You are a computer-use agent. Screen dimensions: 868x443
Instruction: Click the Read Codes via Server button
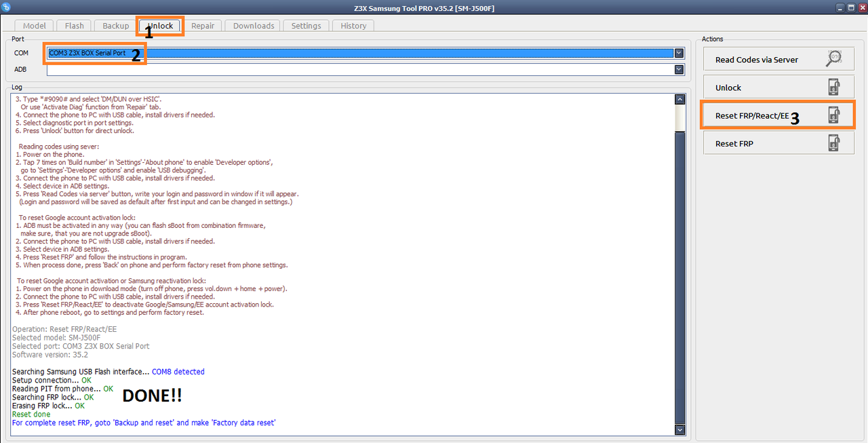(778, 60)
